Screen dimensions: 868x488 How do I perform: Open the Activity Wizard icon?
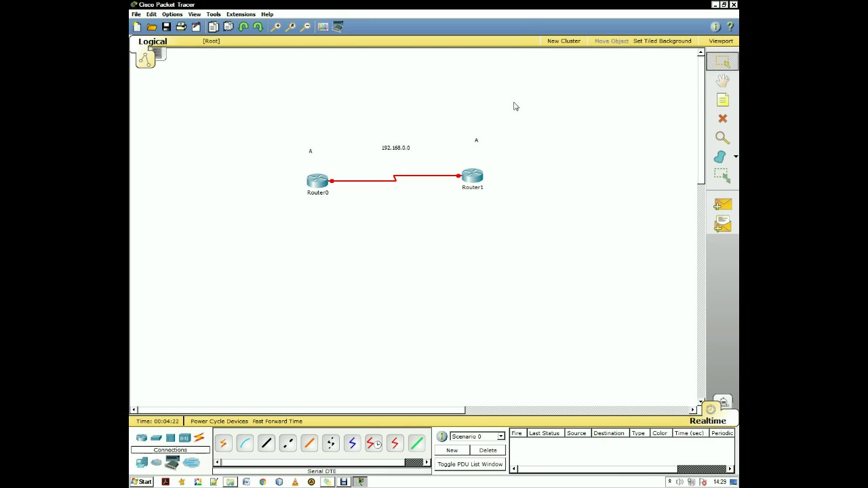(x=196, y=26)
